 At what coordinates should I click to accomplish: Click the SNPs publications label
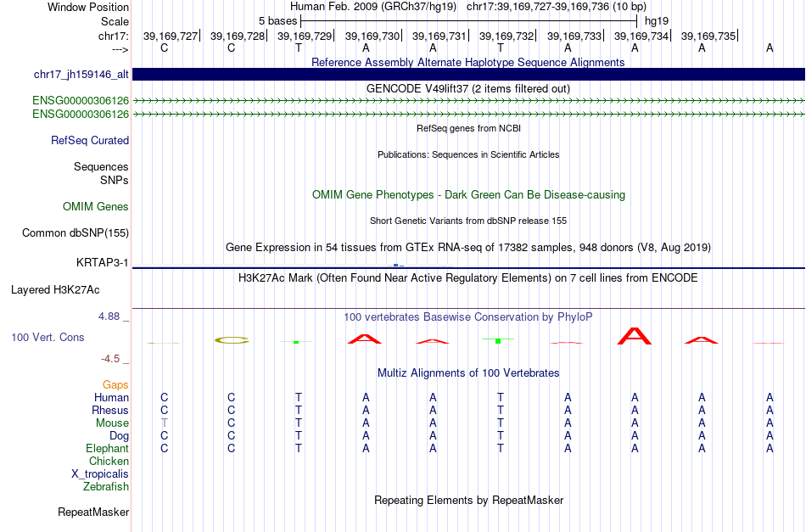[x=115, y=181]
